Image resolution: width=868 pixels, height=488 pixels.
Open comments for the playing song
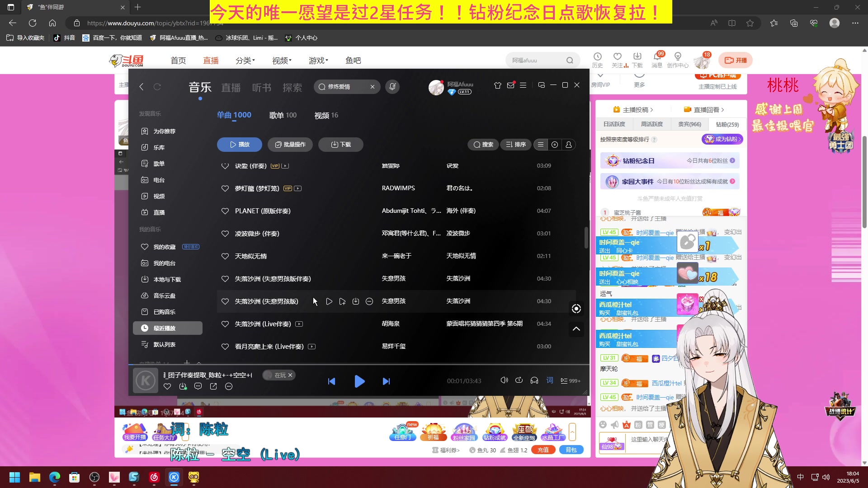pos(198,386)
